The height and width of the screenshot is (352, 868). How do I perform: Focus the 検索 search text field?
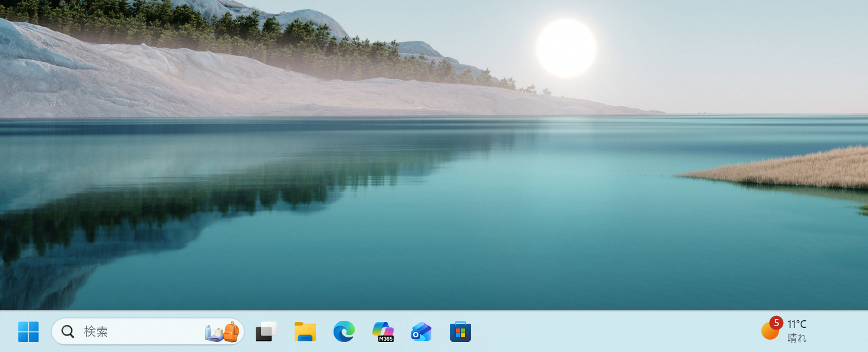(136, 332)
